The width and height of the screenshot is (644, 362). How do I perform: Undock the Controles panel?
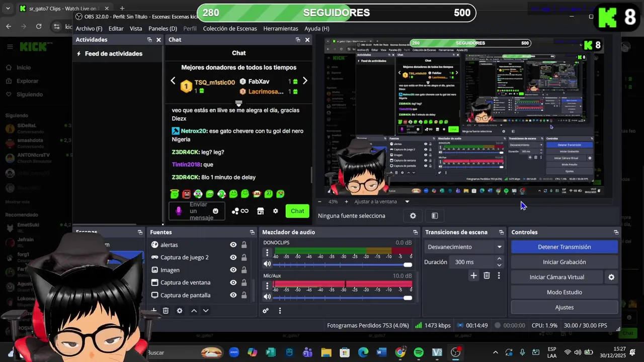pyautogui.click(x=616, y=232)
